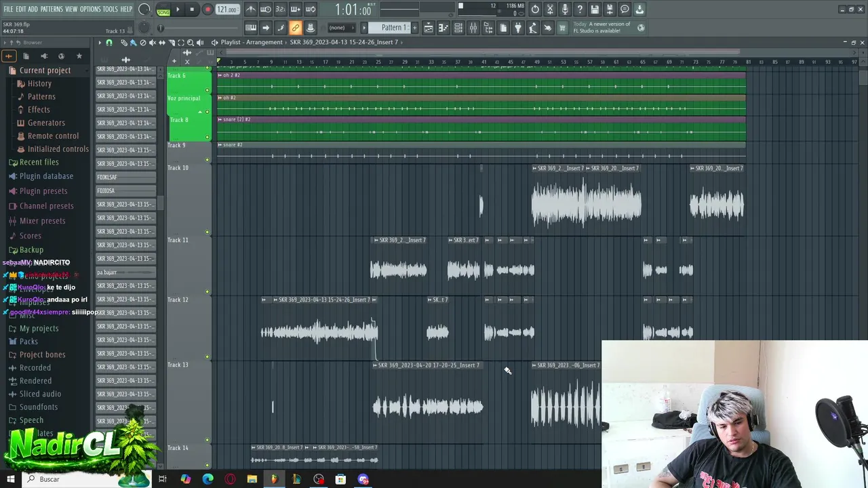
Task: Open playlist options arrow menu
Action: [100, 42]
